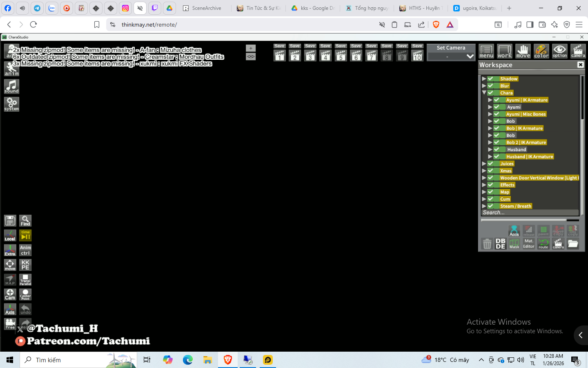This screenshot has width=588, height=368.
Task: Click the Workspace Search field
Action: 529,213
